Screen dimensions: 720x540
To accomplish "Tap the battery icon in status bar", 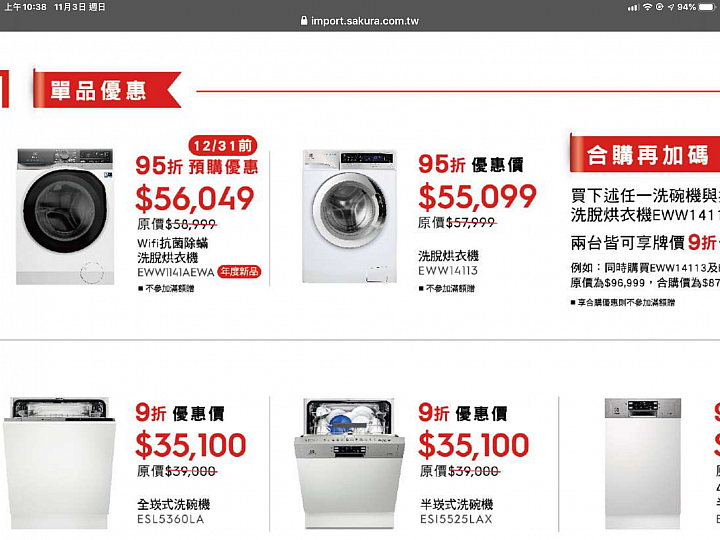I will (x=707, y=7).
